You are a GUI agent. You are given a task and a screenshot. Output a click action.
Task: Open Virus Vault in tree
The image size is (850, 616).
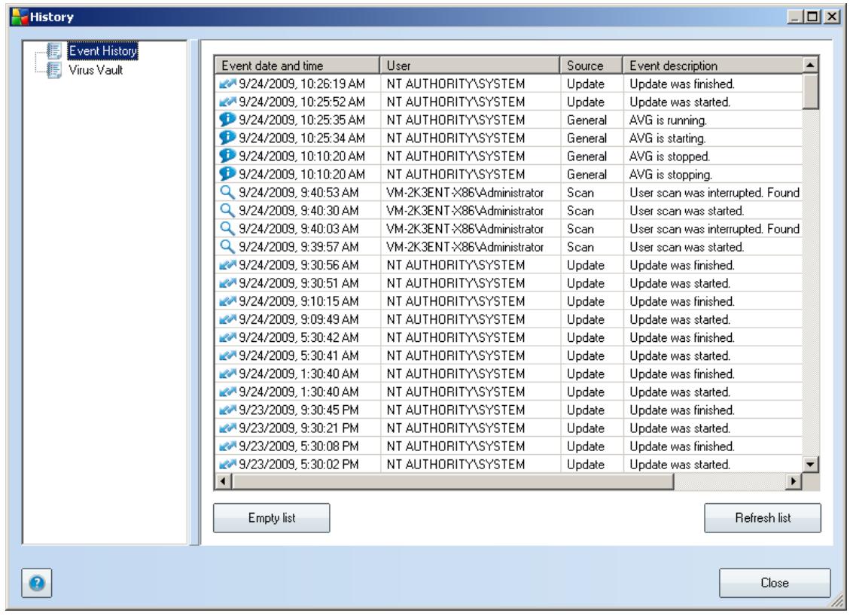96,70
